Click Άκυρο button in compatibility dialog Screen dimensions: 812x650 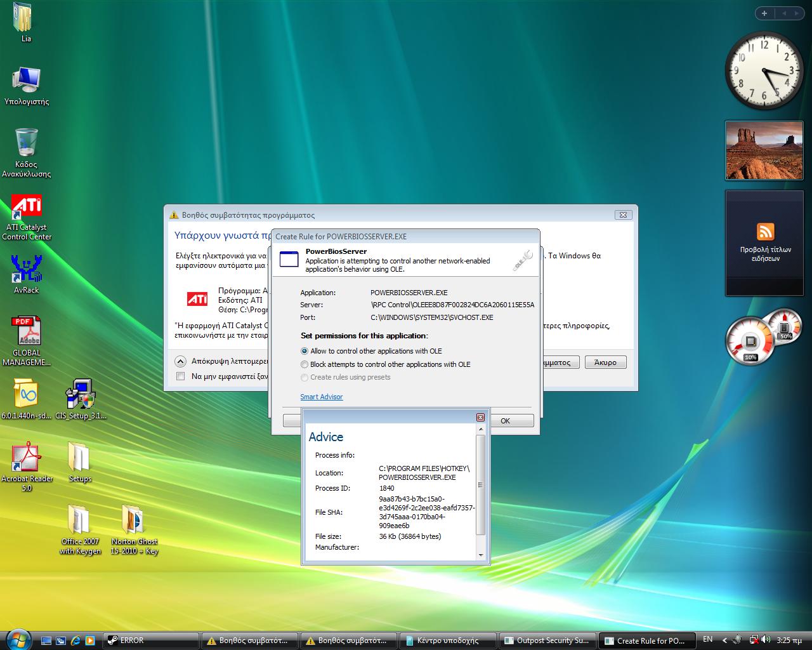(605, 362)
